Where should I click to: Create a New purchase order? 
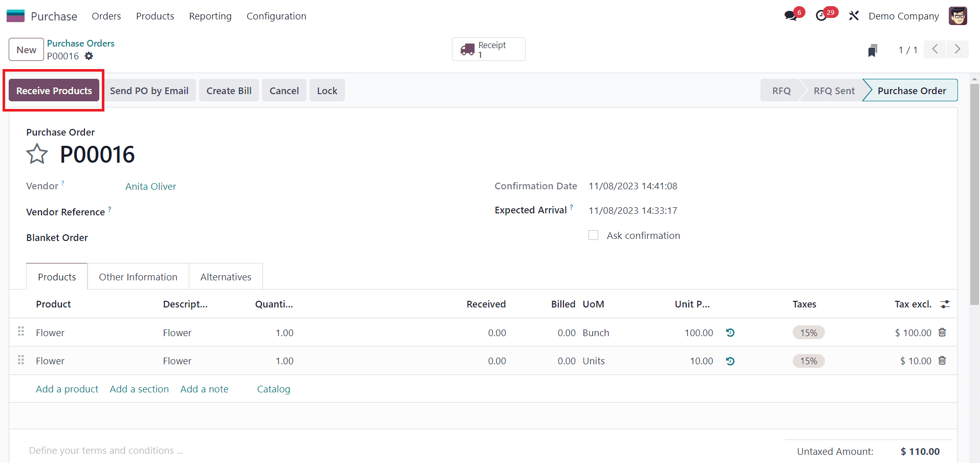[x=26, y=50]
